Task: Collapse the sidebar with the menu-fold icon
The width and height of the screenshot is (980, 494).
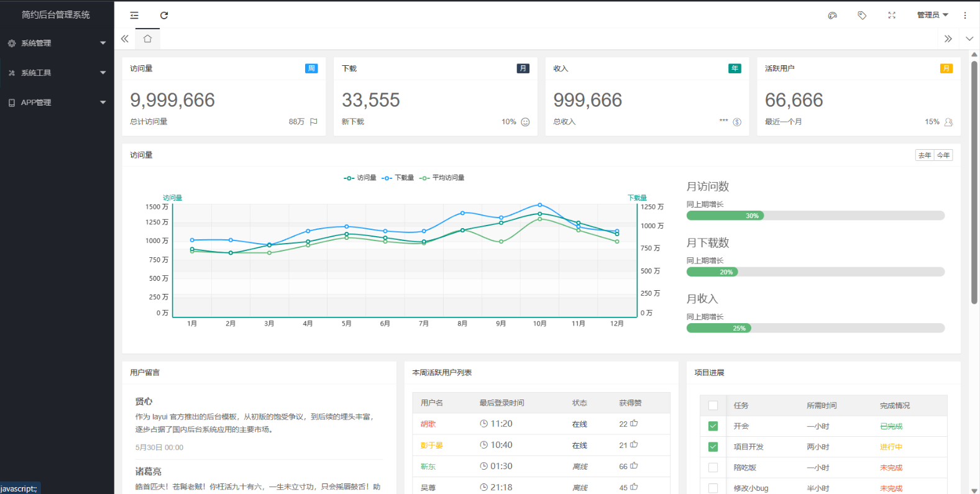Action: tap(134, 16)
